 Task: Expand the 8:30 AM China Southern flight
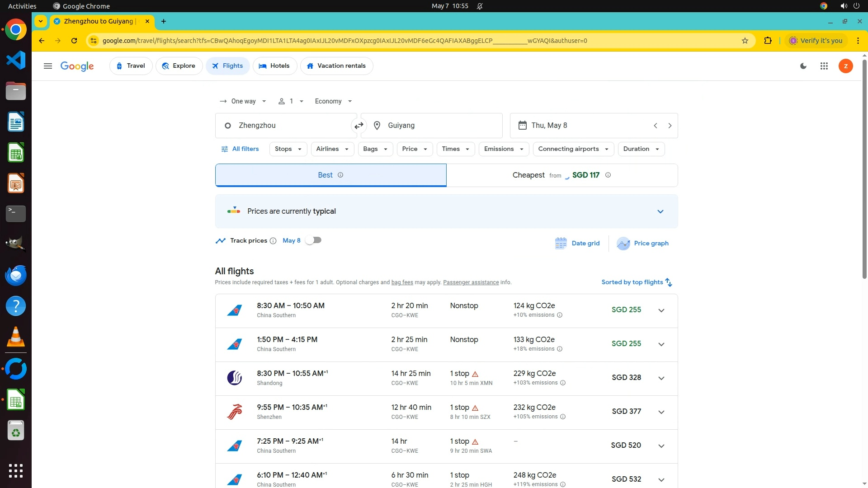(661, 310)
